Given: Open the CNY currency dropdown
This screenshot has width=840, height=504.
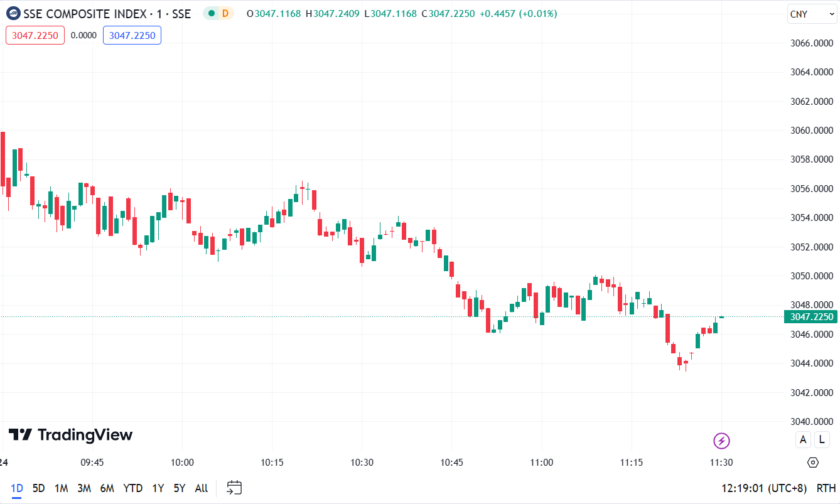Looking at the screenshot, I should pos(811,14).
